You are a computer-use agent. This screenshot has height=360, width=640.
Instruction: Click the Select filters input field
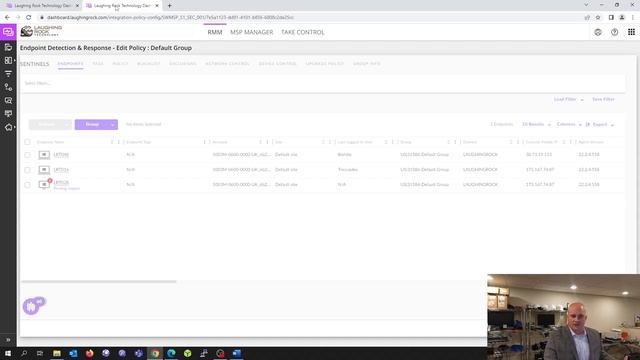(x=322, y=83)
